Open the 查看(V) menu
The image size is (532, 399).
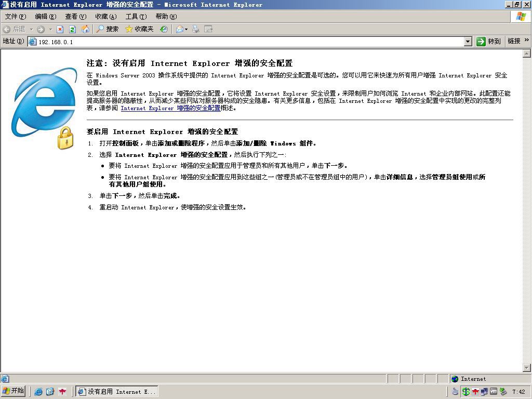(x=76, y=16)
